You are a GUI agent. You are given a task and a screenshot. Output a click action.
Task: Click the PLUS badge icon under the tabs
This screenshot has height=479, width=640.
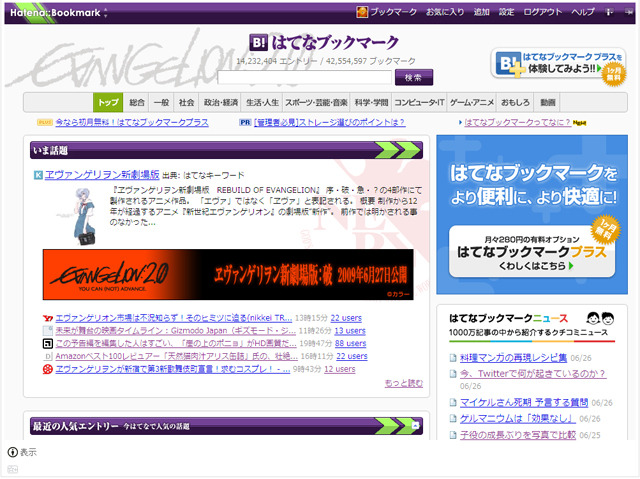(44, 122)
